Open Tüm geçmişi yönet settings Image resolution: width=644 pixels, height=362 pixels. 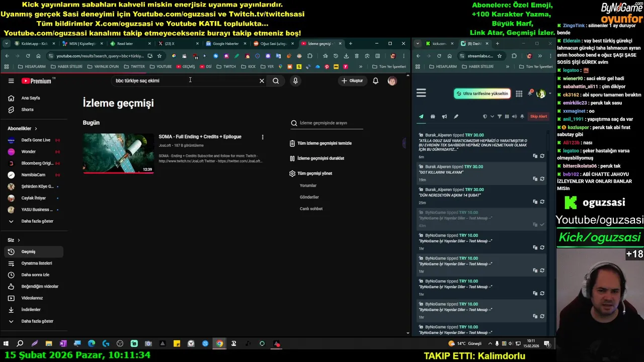(x=310, y=173)
